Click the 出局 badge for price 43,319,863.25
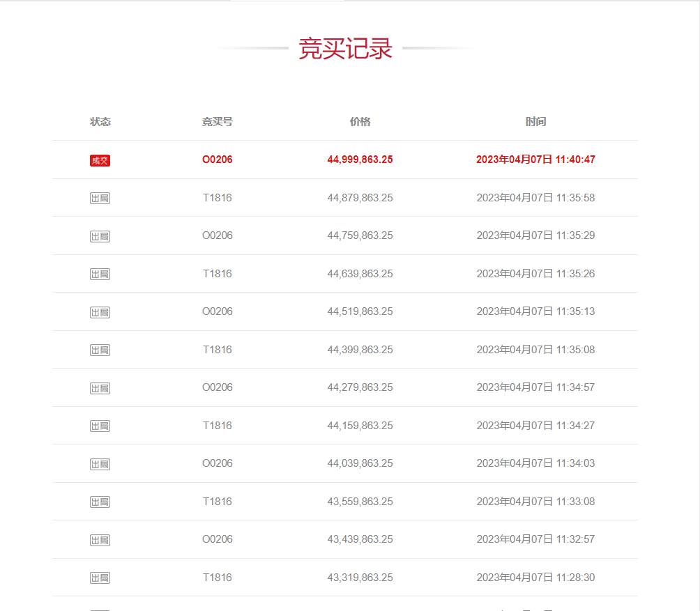 (x=100, y=578)
